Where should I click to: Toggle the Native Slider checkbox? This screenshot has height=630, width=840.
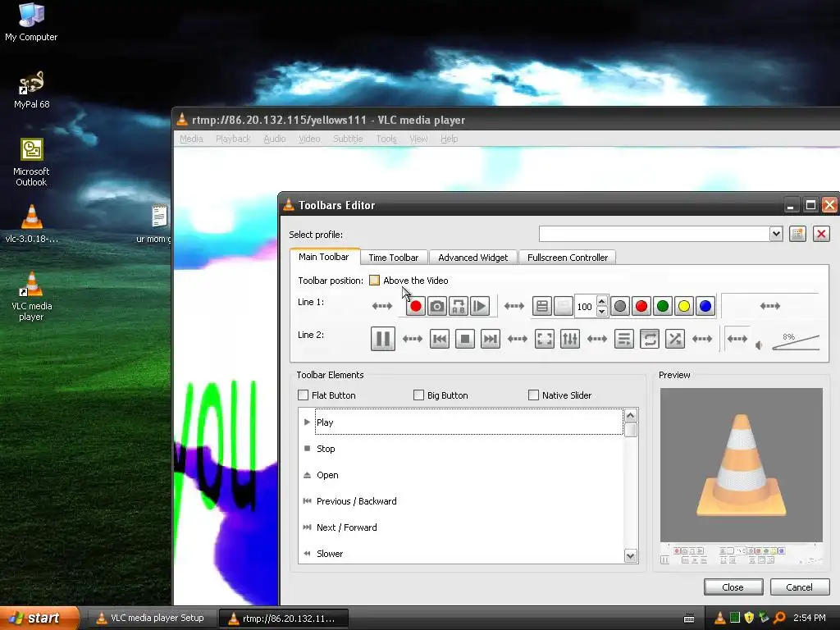pos(533,395)
